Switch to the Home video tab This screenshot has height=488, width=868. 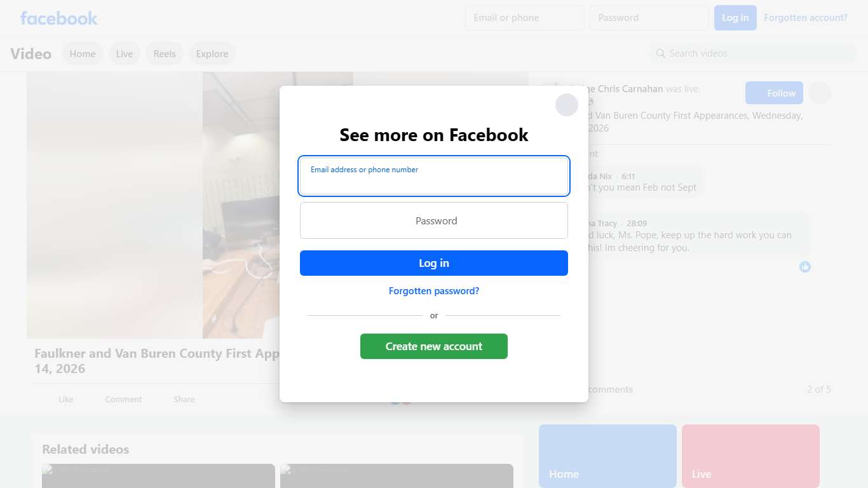tap(83, 53)
